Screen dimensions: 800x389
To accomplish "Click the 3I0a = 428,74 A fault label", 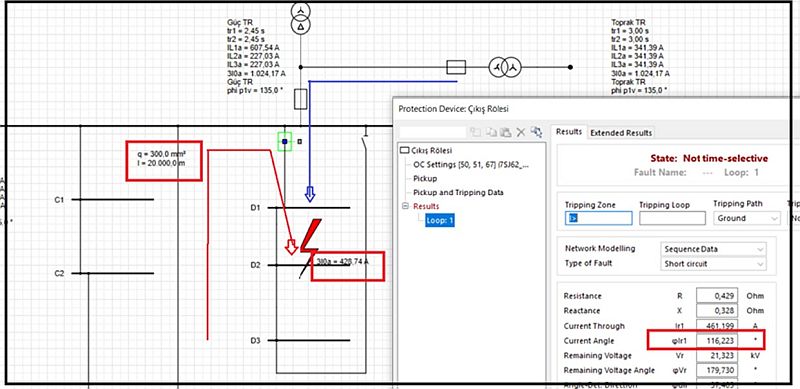I will coord(342,262).
